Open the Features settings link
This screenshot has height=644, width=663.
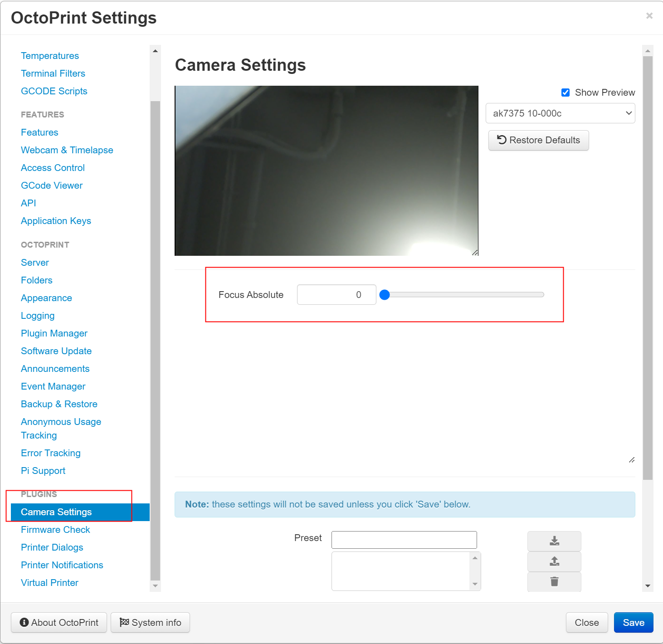[39, 132]
